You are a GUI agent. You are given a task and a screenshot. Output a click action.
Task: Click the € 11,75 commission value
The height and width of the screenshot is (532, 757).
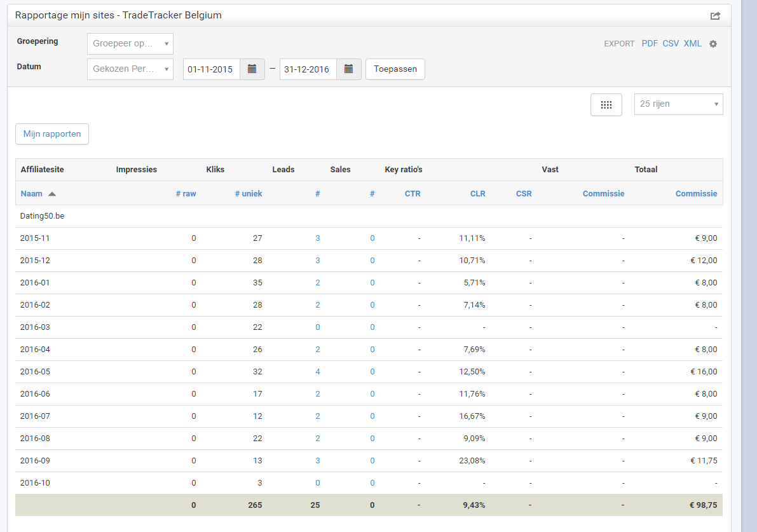click(x=704, y=461)
